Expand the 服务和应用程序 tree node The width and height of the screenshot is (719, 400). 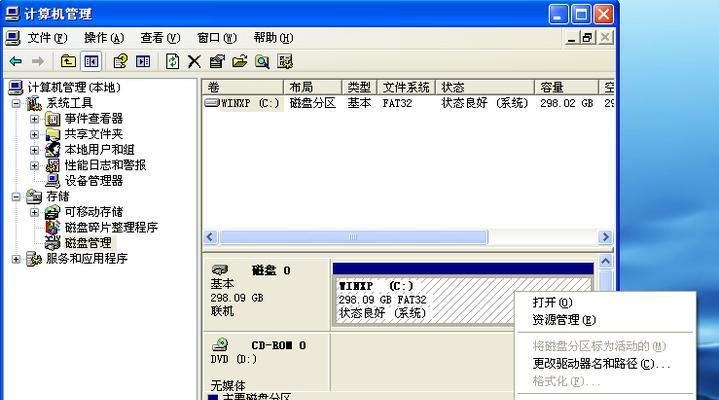point(16,259)
